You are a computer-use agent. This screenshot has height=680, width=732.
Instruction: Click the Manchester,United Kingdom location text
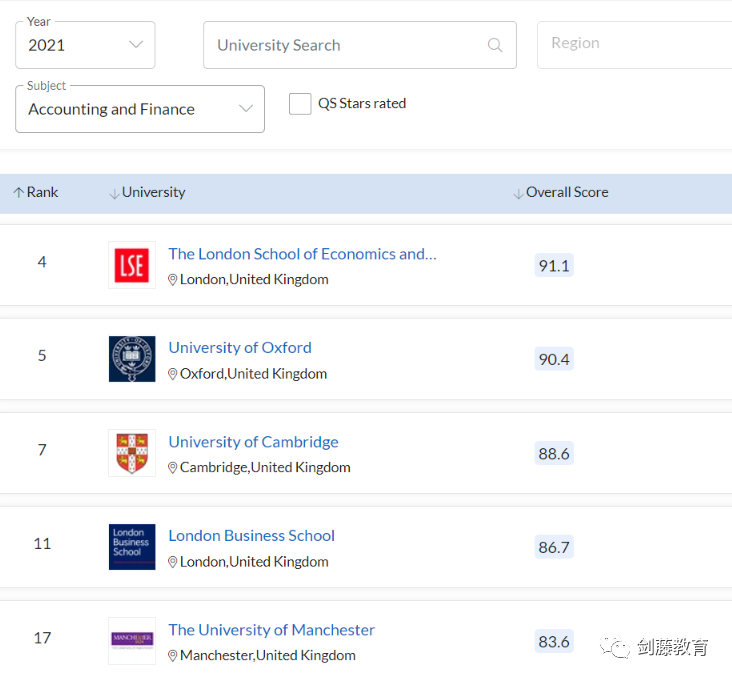[x=268, y=656]
